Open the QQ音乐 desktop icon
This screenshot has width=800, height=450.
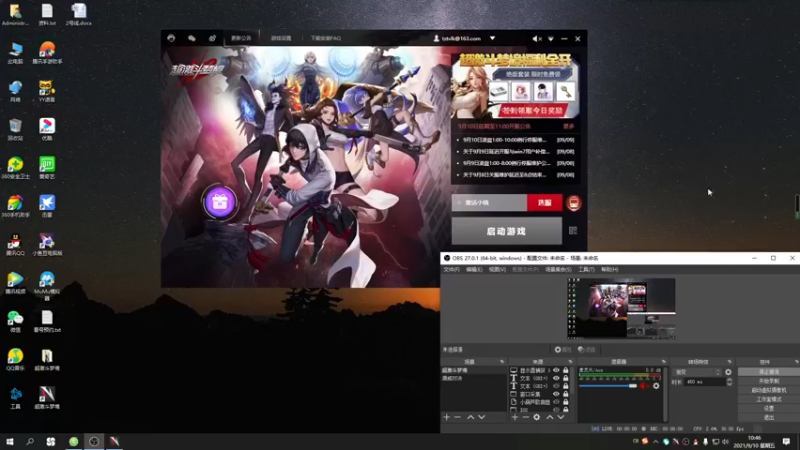(x=15, y=359)
